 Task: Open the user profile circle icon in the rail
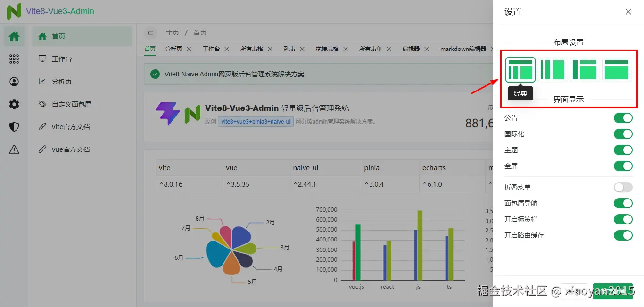(x=14, y=82)
